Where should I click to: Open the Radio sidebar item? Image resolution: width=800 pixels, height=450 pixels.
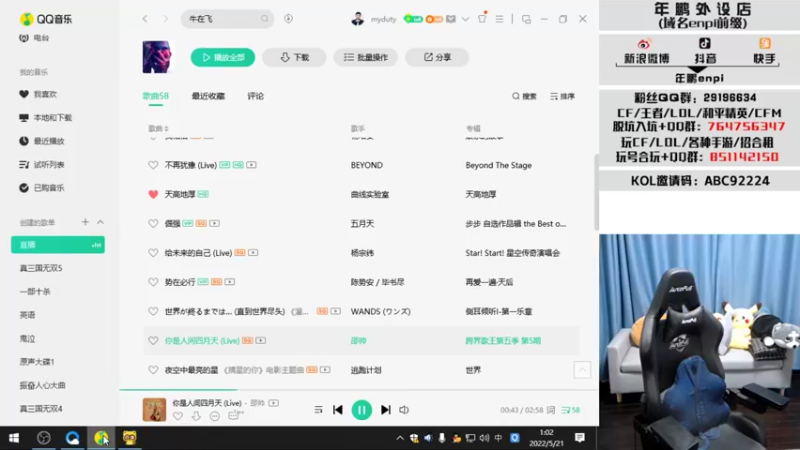pyautogui.click(x=34, y=38)
